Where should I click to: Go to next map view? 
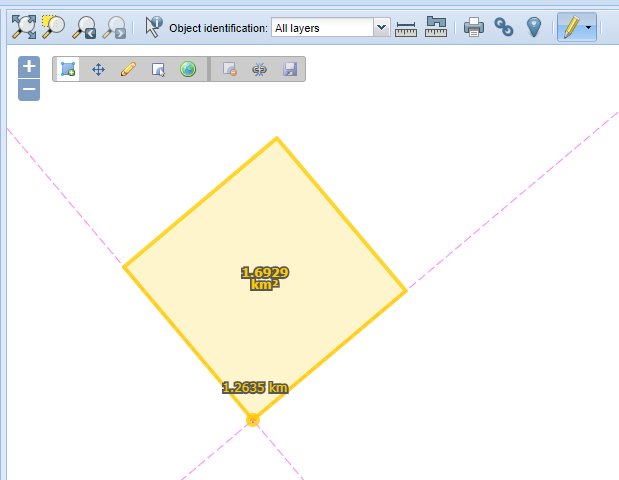[114, 27]
